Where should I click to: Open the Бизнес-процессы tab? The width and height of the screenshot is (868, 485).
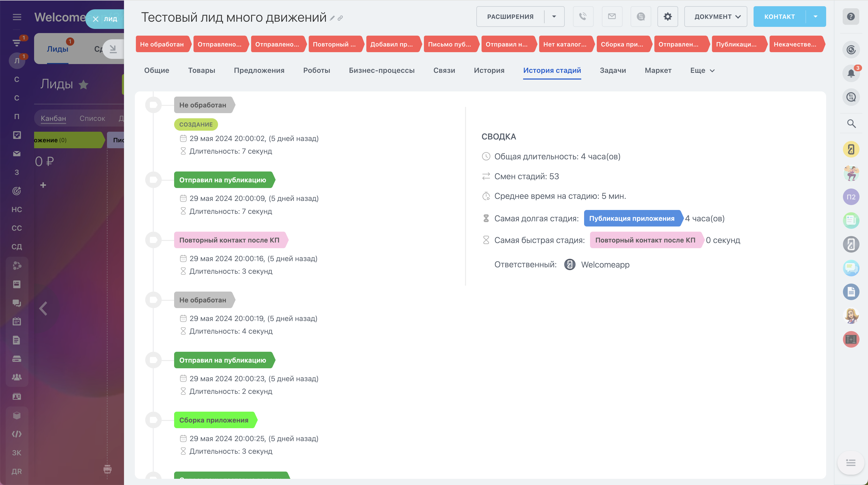pos(382,71)
